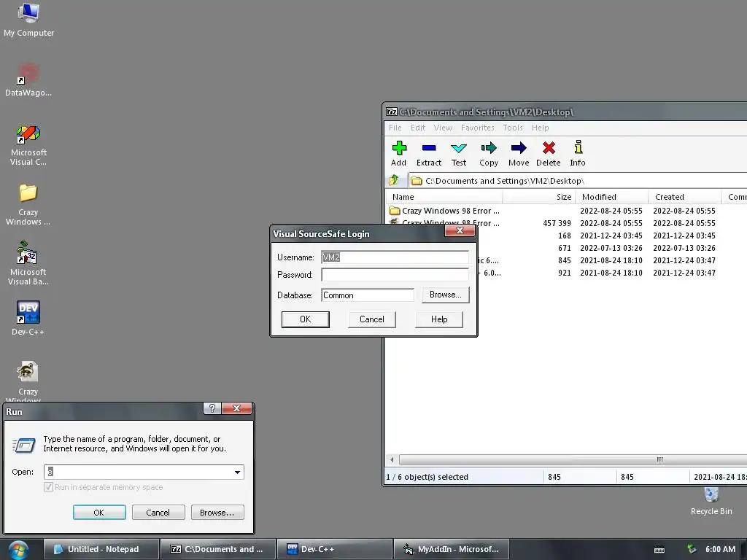
Task: Click Cancel in Visual SourceSafe Login
Action: 371,319
